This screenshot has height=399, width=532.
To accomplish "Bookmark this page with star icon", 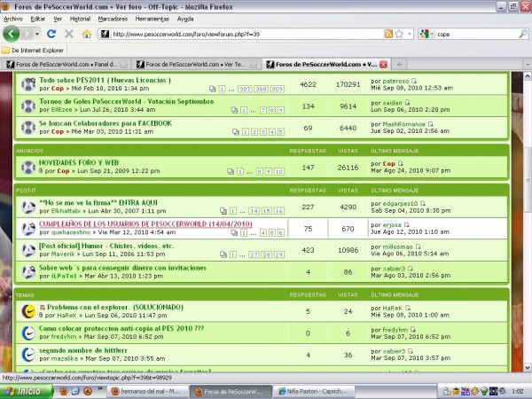I will click(x=399, y=34).
